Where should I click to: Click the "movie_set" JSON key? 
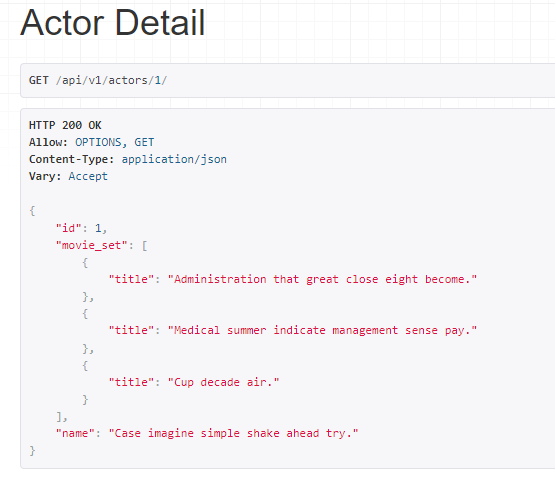[x=91, y=245]
